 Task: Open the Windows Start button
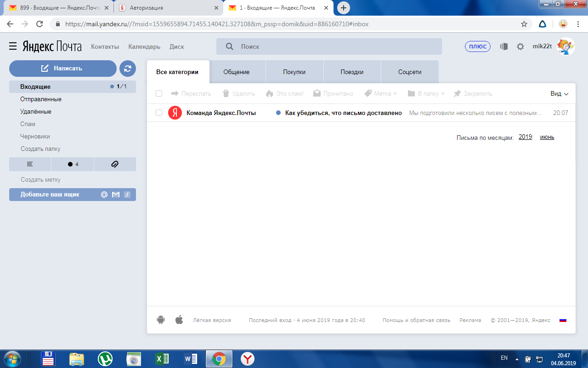(12, 358)
